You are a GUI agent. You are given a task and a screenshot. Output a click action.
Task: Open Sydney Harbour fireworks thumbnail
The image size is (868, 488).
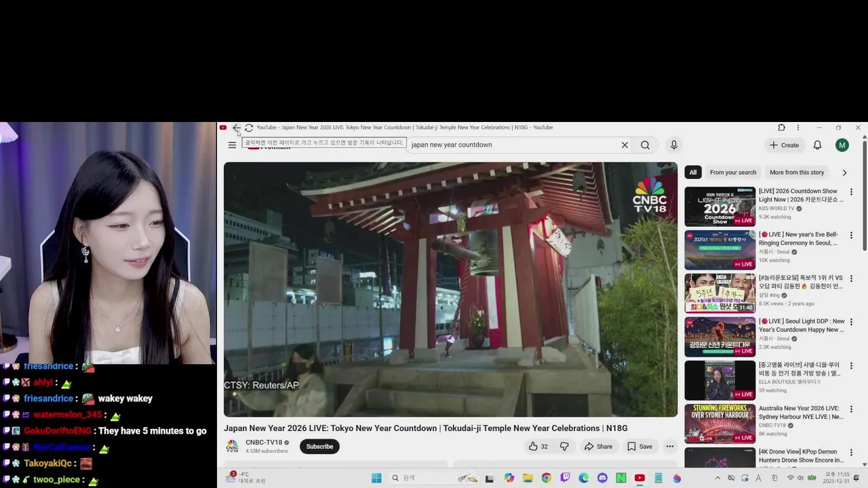click(x=719, y=424)
